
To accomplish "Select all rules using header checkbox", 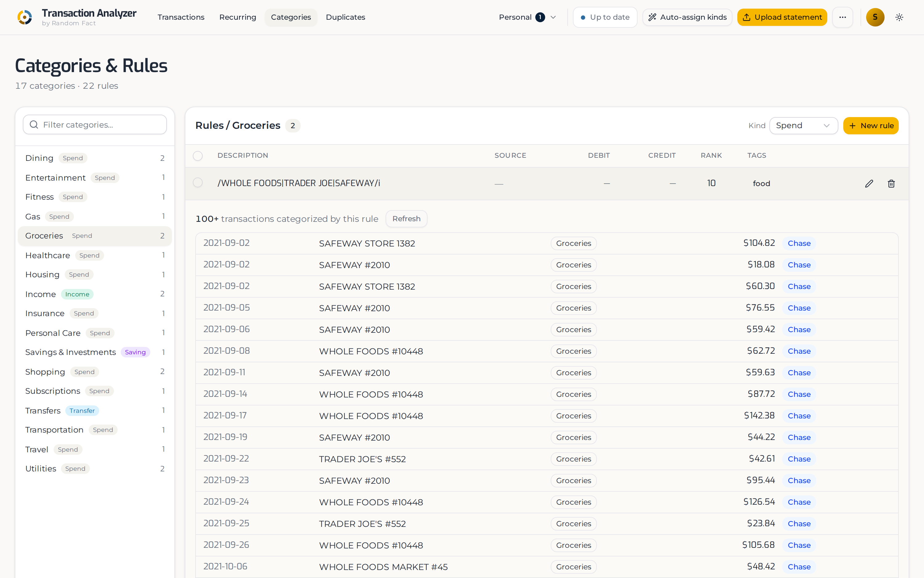I will [x=197, y=156].
